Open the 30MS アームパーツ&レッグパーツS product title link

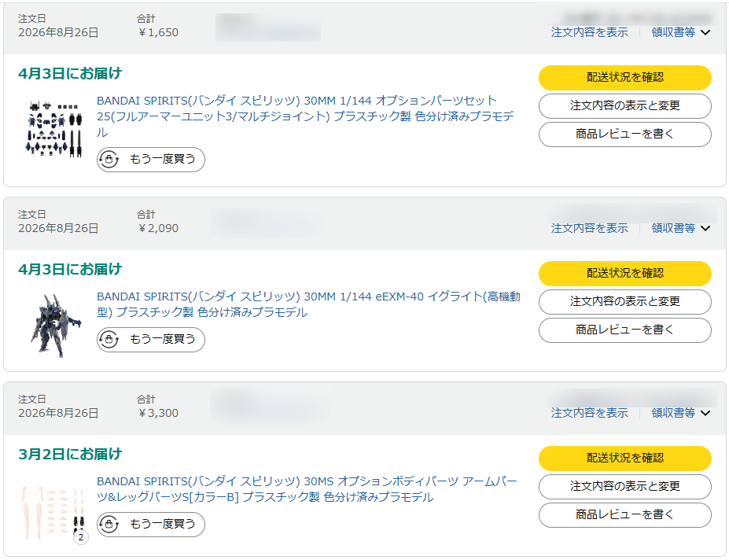tap(307, 489)
